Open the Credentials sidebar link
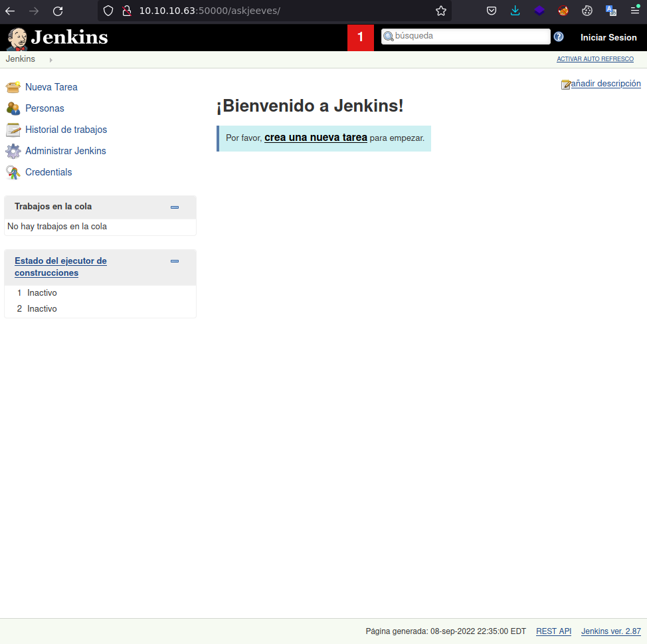 tap(48, 172)
